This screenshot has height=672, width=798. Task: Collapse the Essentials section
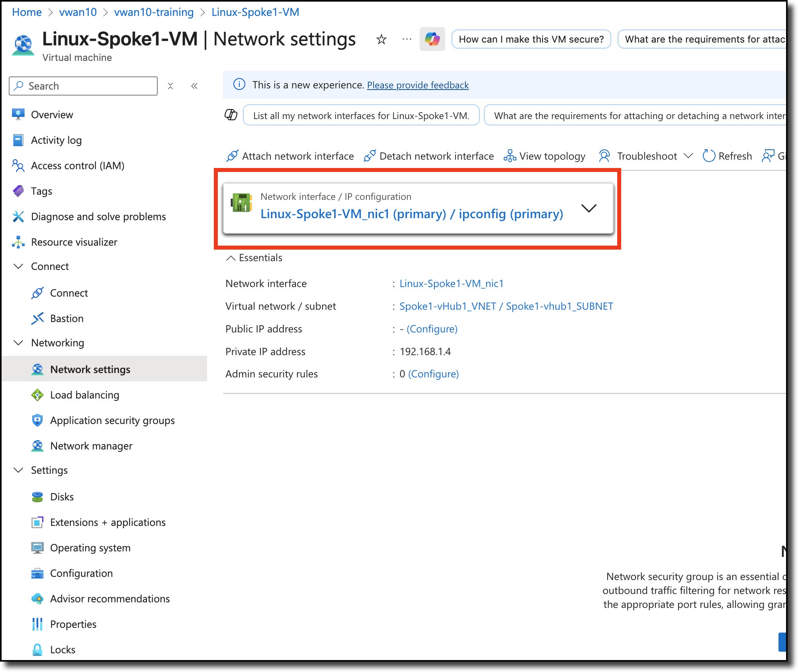click(231, 258)
